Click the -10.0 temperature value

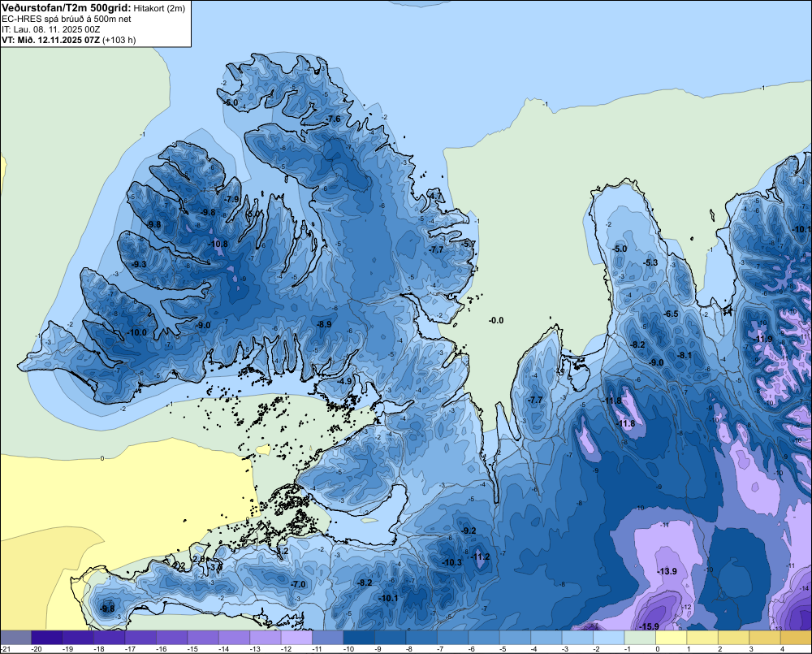coord(136,333)
